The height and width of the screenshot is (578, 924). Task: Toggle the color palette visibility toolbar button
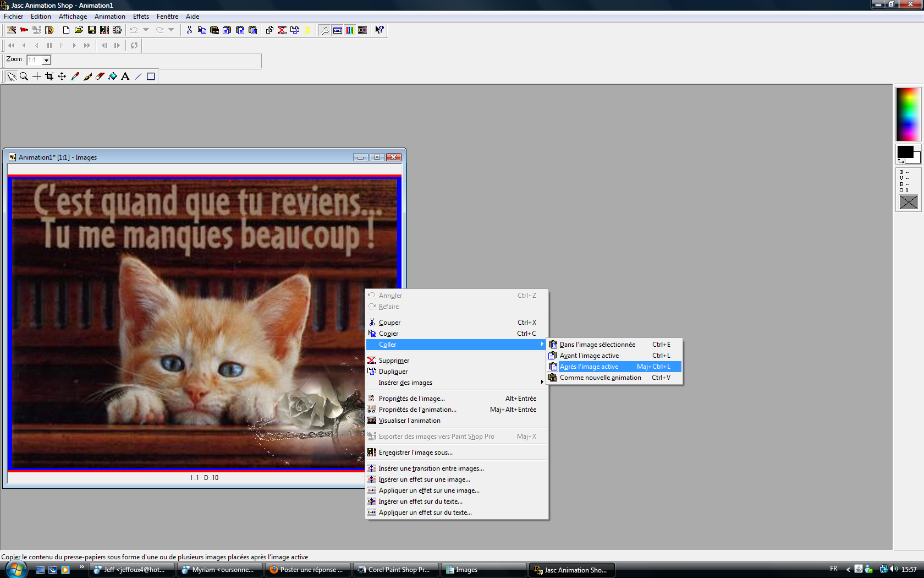(x=350, y=30)
